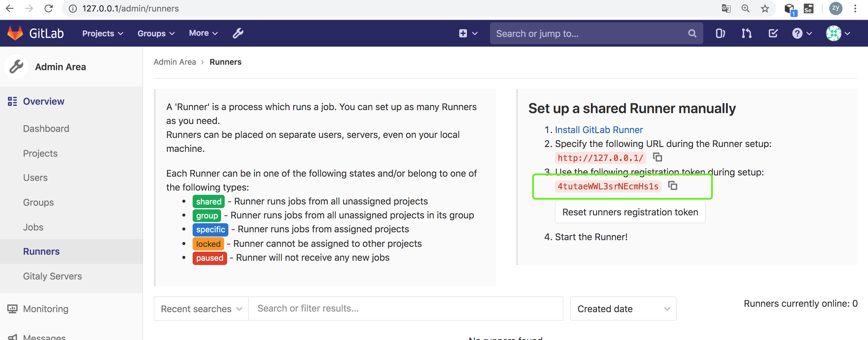Image resolution: width=868 pixels, height=340 pixels.
Task: Bookmark this page with the star icon
Action: click(x=765, y=8)
